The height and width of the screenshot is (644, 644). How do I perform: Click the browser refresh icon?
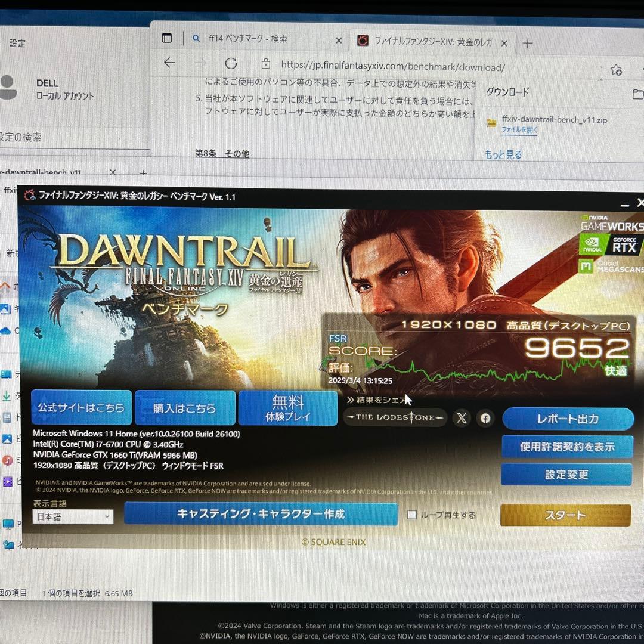(x=231, y=63)
